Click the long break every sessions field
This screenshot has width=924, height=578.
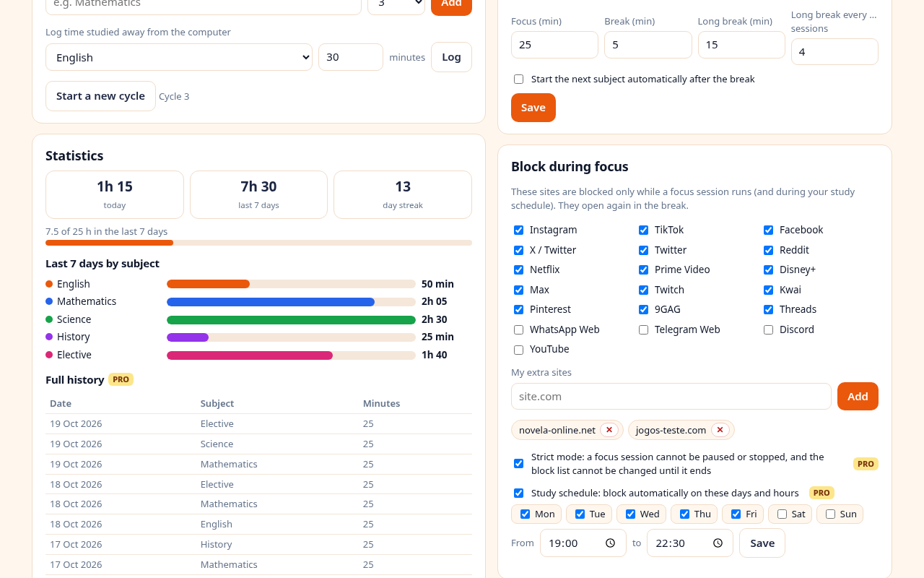tap(834, 52)
